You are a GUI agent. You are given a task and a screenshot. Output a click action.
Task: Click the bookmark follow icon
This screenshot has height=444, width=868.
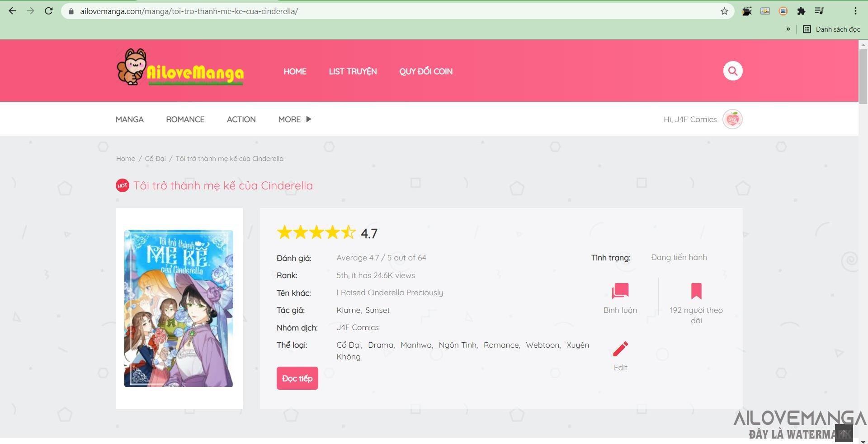(x=696, y=291)
